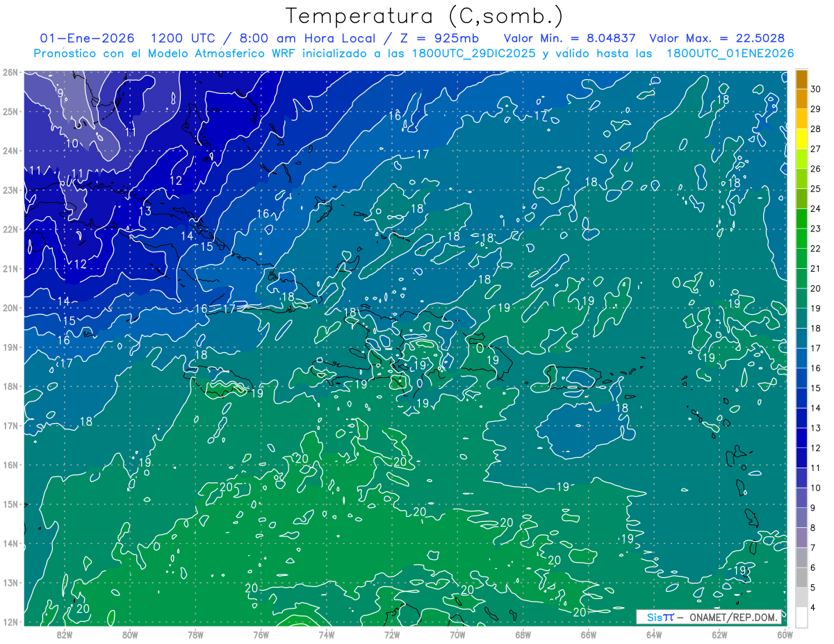Click colorbar scale label '22'
The height and width of the screenshot is (644, 834).
816,249
